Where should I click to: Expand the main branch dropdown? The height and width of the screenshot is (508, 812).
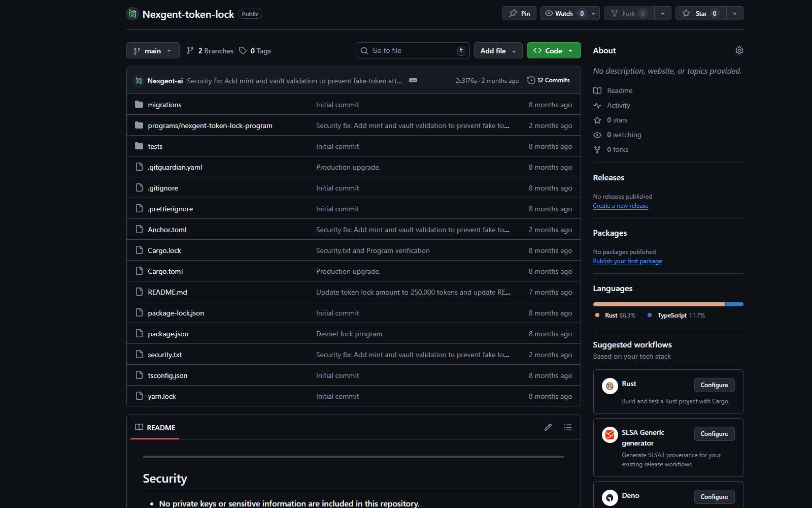coord(153,51)
